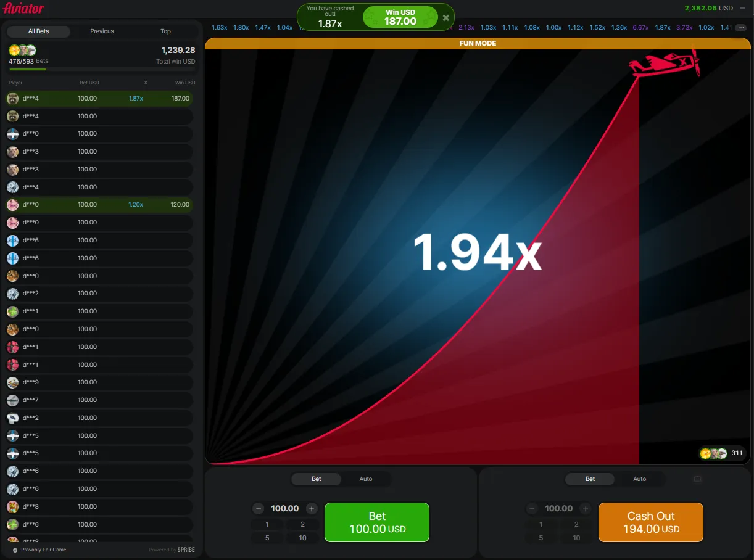Remove the second bet panel via its corner icon
Viewport: 754px width, 560px height.
click(x=698, y=479)
